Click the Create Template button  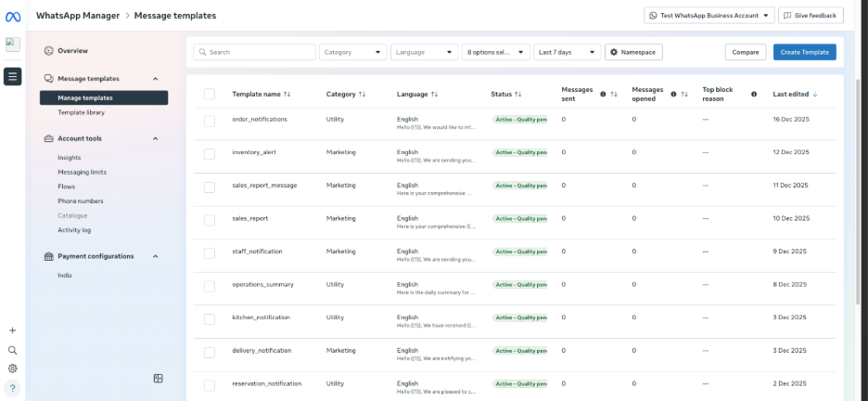pyautogui.click(x=804, y=52)
